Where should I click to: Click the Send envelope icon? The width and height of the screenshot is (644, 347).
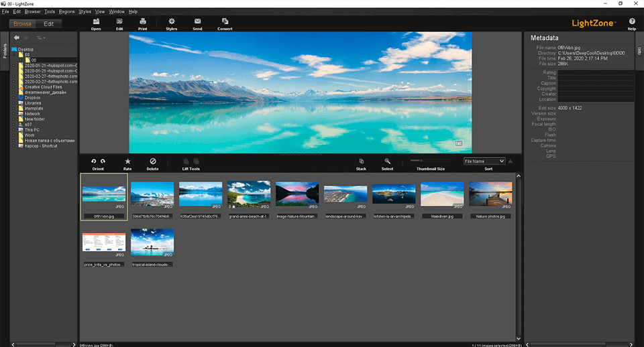click(197, 21)
